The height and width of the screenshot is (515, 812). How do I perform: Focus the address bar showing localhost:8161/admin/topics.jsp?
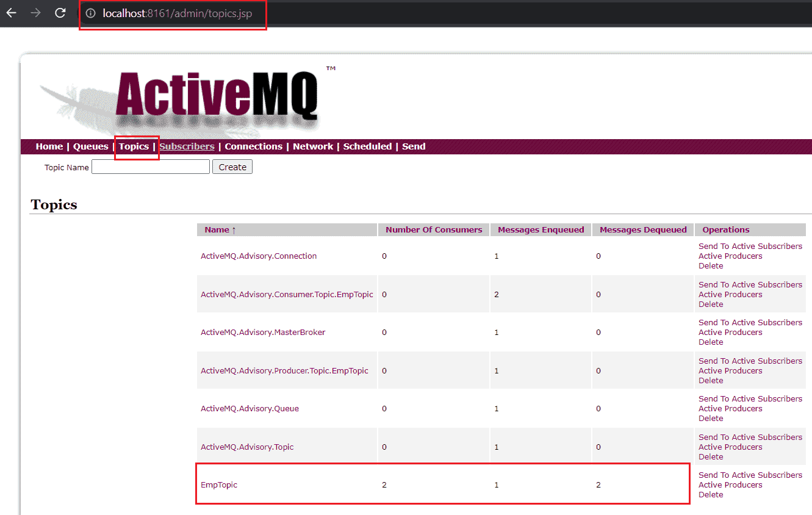[445, 13]
